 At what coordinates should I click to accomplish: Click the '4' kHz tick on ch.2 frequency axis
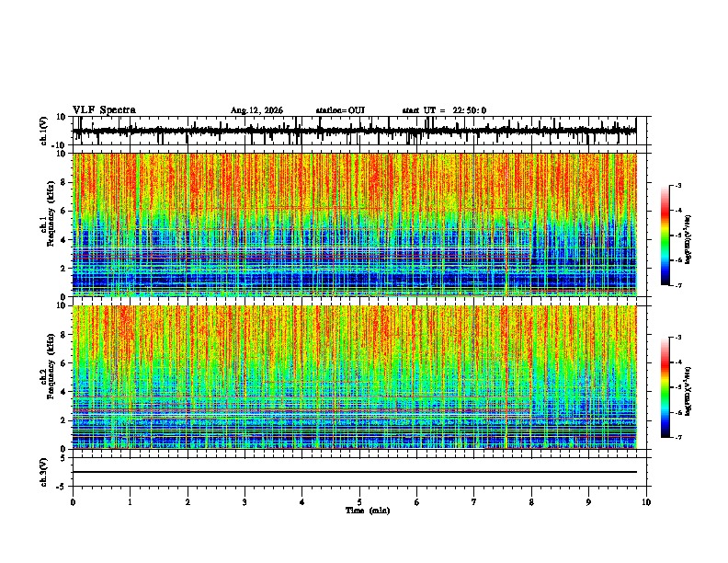tap(63, 392)
